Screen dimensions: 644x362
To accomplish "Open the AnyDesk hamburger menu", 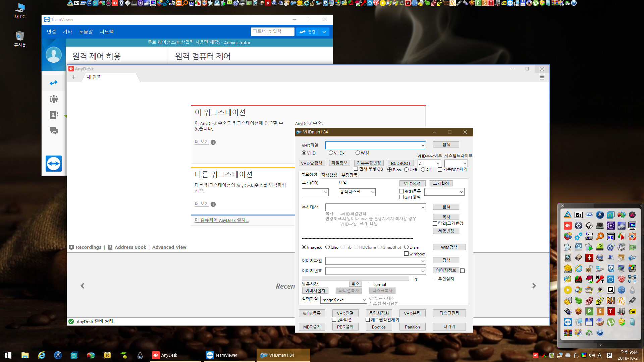I will point(542,77).
